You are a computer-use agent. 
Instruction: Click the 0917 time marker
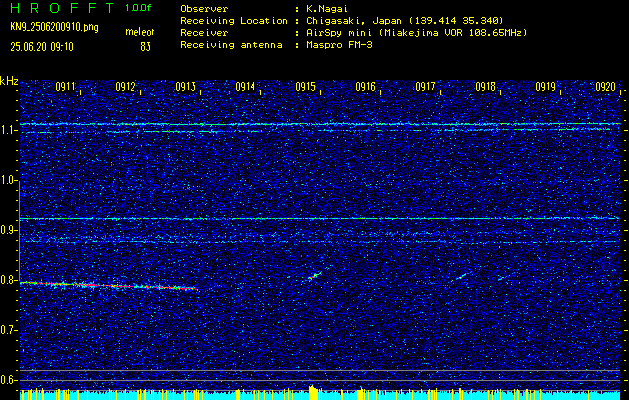point(425,87)
